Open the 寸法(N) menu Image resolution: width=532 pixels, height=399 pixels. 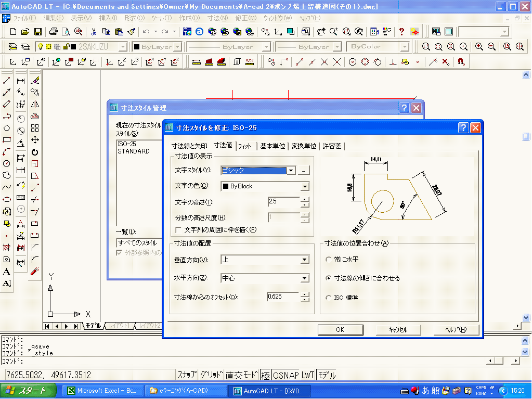tap(217, 18)
